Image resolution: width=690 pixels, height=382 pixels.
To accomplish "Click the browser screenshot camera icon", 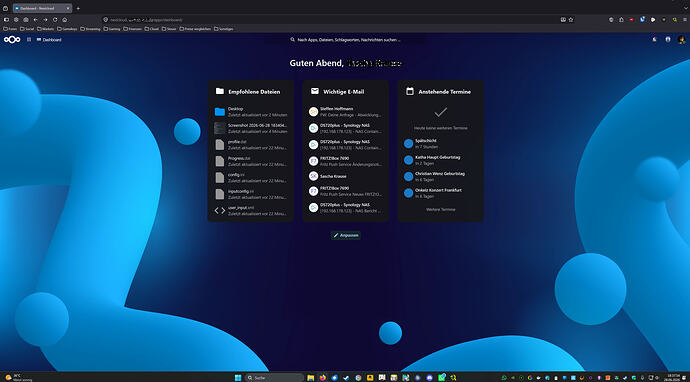I will pyautogui.click(x=26, y=20).
